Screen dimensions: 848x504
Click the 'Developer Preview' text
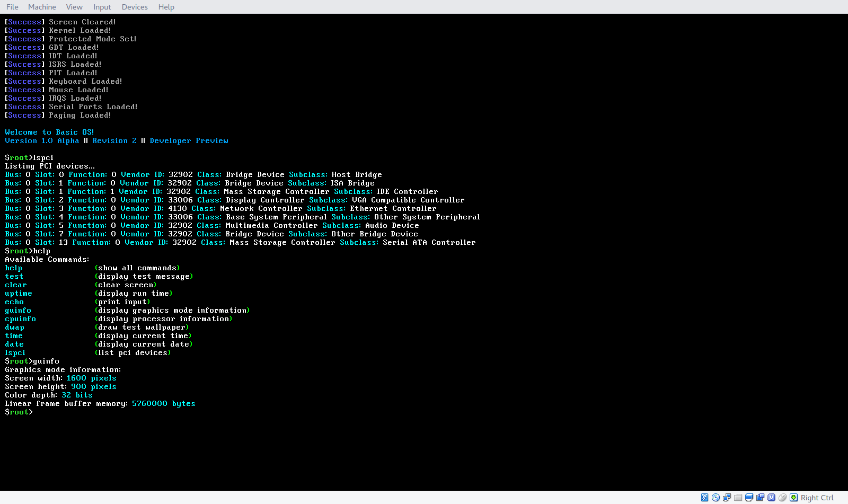(189, 140)
